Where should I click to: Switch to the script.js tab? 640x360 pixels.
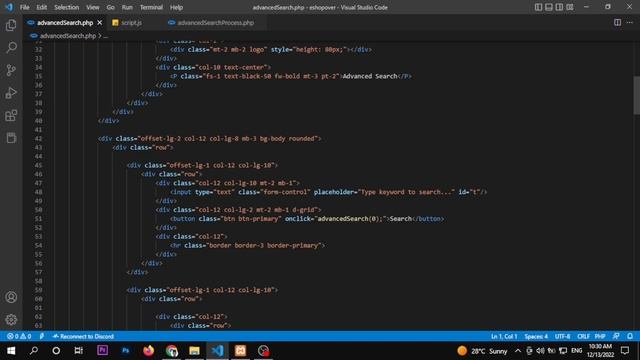[131, 22]
